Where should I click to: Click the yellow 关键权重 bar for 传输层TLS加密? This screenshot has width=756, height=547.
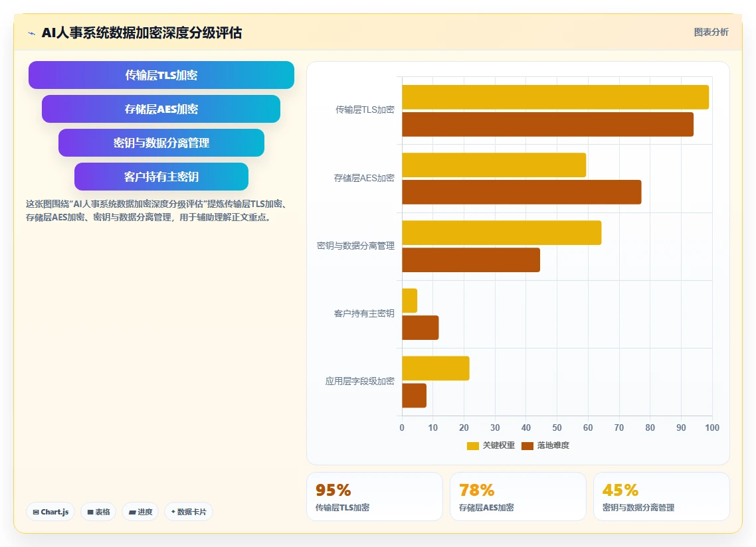(x=555, y=98)
